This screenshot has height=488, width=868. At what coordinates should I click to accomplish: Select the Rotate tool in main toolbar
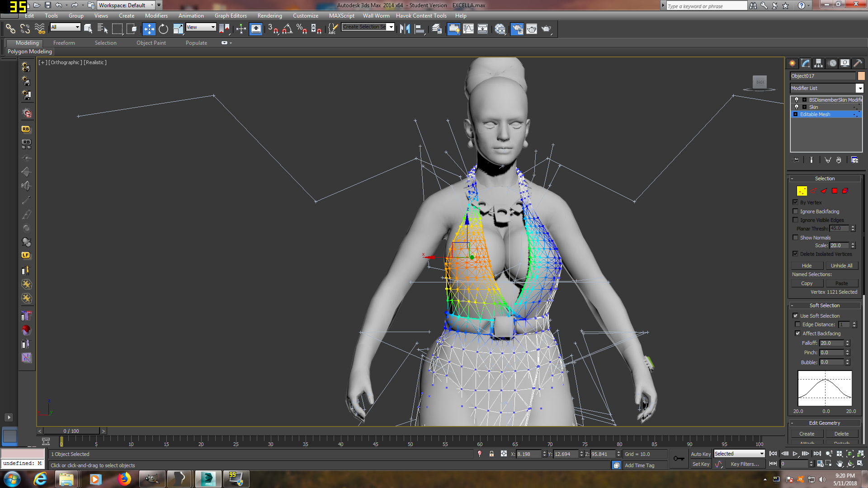(x=163, y=29)
